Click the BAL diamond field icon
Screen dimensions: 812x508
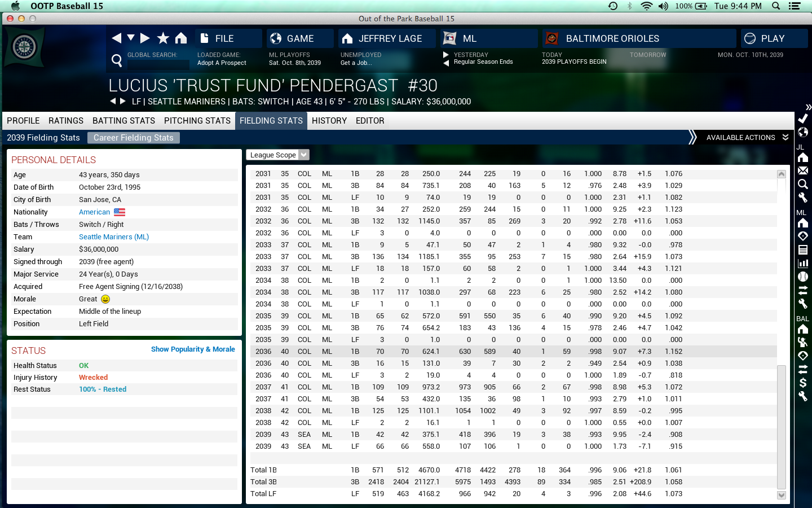click(x=802, y=356)
